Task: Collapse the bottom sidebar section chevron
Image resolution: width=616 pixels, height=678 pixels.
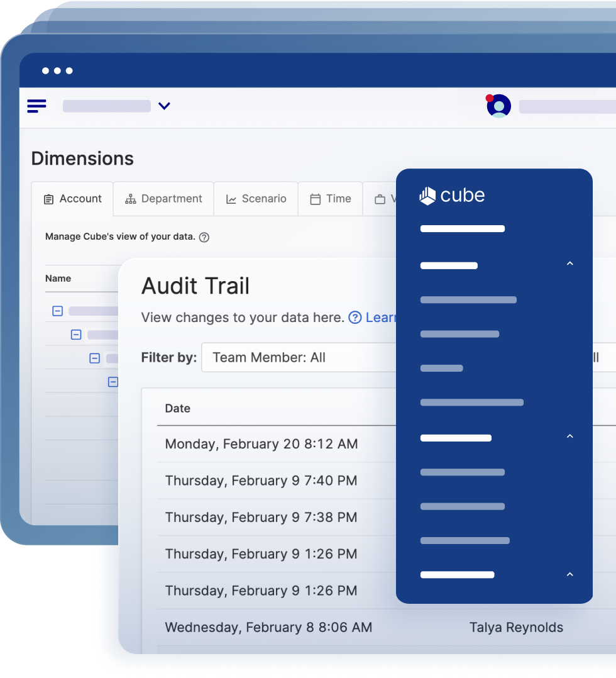Action: click(569, 574)
